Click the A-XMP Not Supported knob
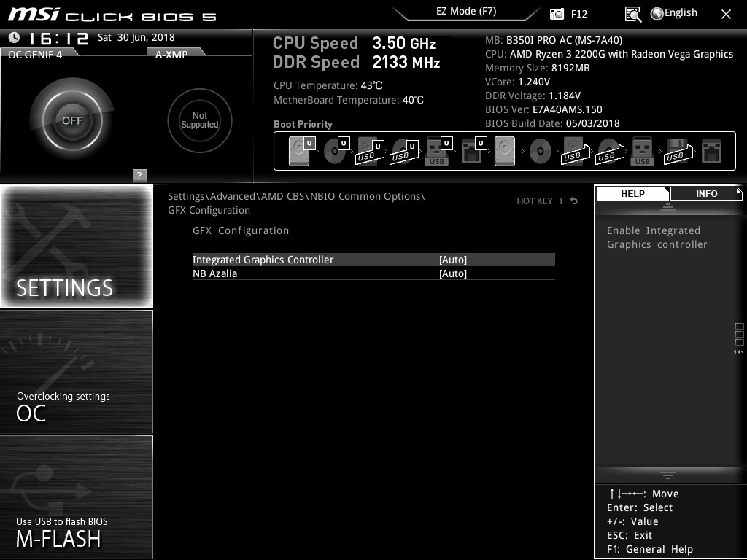 click(x=200, y=120)
